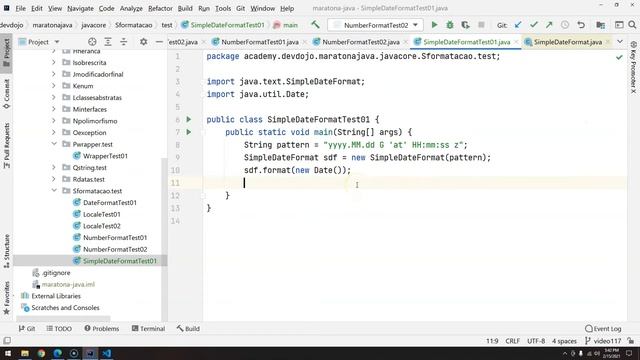Collapse all in Project panel

pyautogui.click(x=124, y=42)
